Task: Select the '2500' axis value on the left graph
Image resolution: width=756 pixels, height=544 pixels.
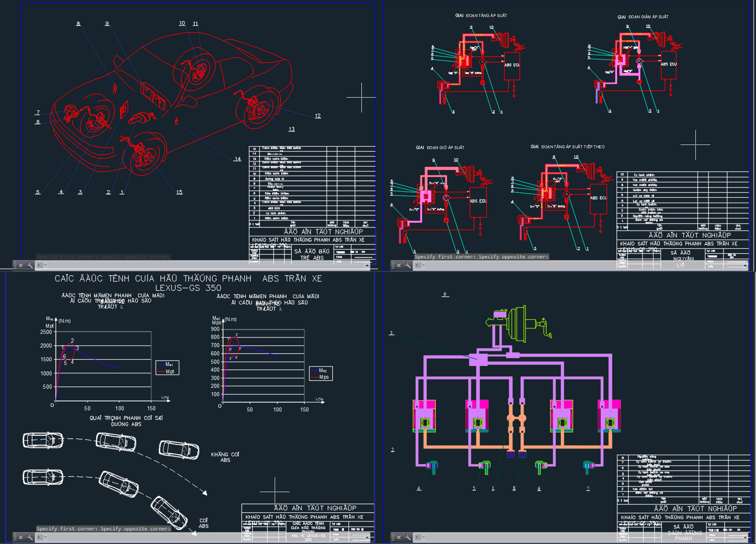Action: [46, 332]
